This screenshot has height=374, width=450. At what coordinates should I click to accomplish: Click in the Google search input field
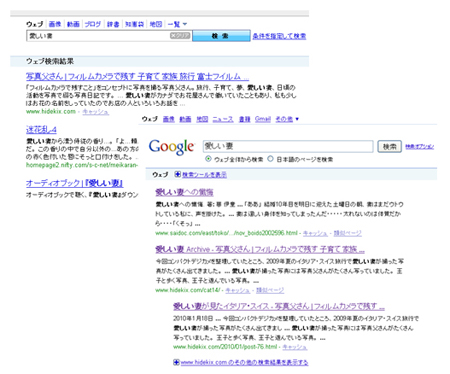click(x=288, y=146)
